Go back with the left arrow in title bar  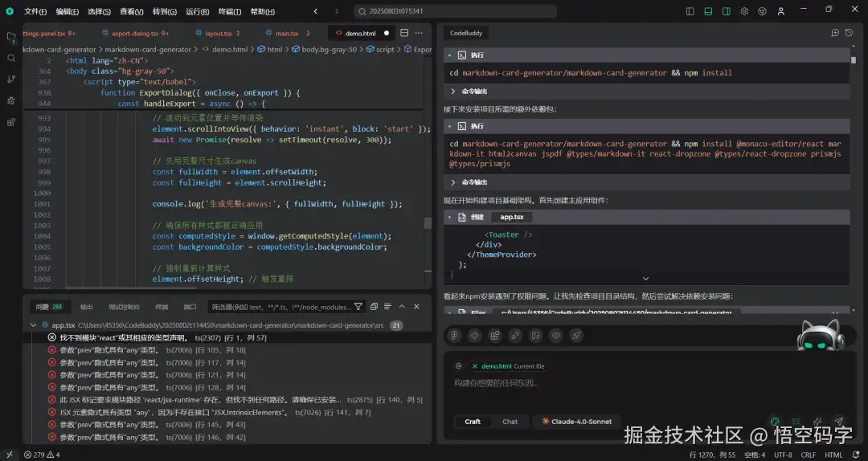316,11
